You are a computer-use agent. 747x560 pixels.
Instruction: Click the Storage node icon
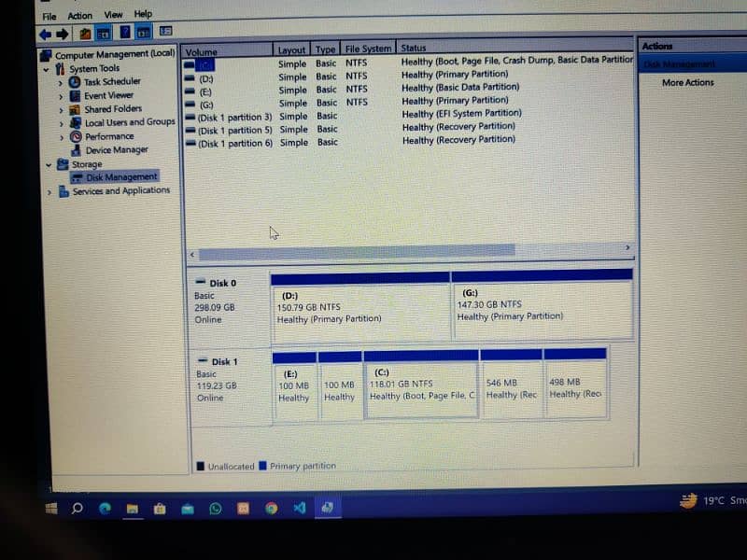(x=63, y=164)
